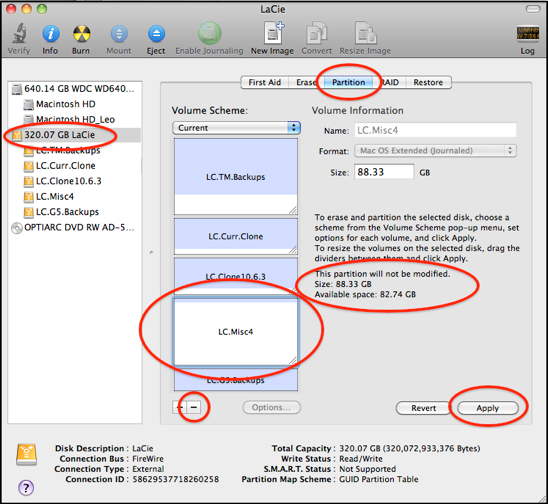Click the Revert button
Screen dimensions: 548x504
pyautogui.click(x=424, y=408)
